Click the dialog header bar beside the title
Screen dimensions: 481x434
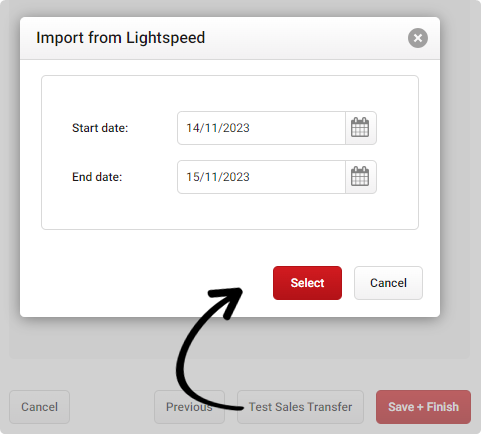pos(300,38)
